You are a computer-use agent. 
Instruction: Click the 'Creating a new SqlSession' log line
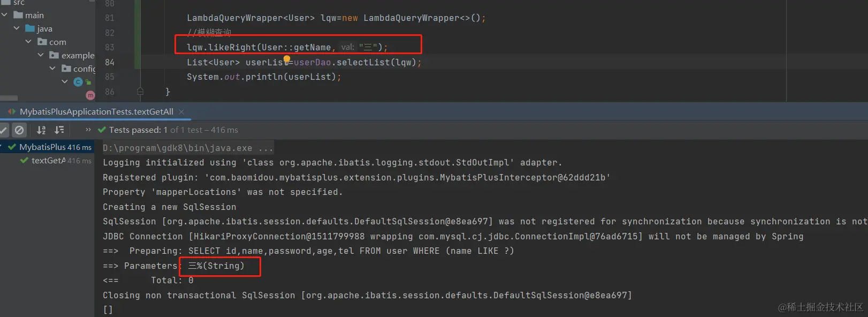coord(169,207)
